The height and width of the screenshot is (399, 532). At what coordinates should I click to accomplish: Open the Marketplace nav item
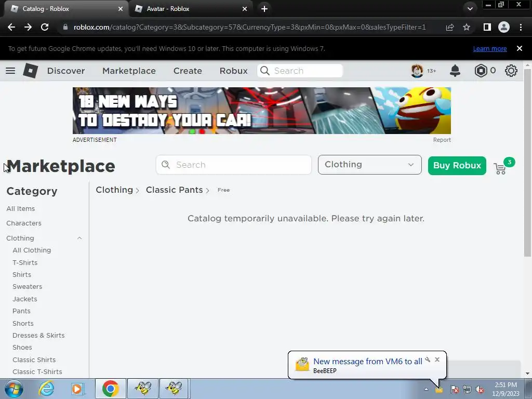(x=129, y=71)
